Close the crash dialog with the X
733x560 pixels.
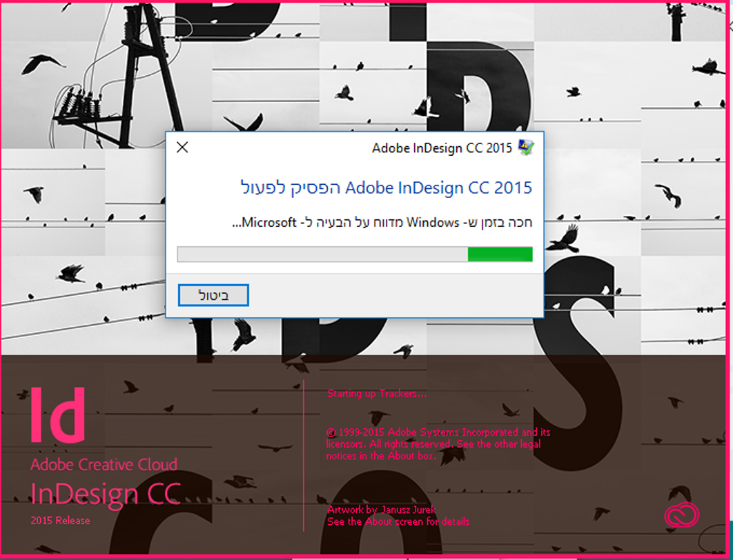click(x=182, y=148)
